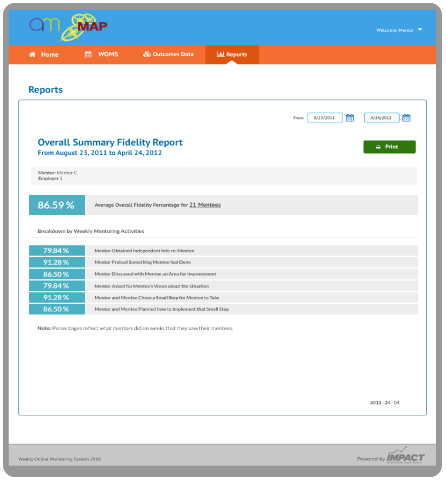Open the Outcomes Data tab
446x481 pixels.
tap(168, 54)
